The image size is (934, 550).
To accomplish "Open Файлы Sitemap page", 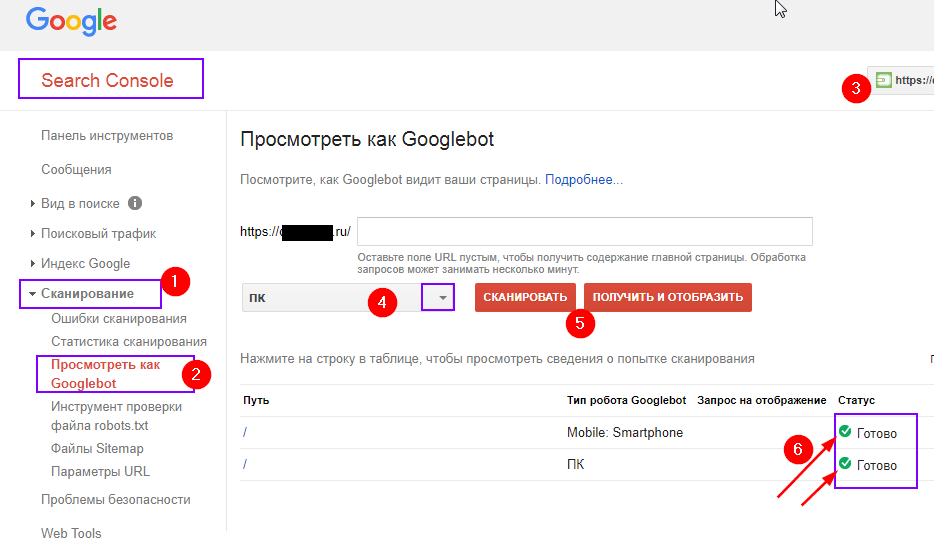I will (x=97, y=449).
